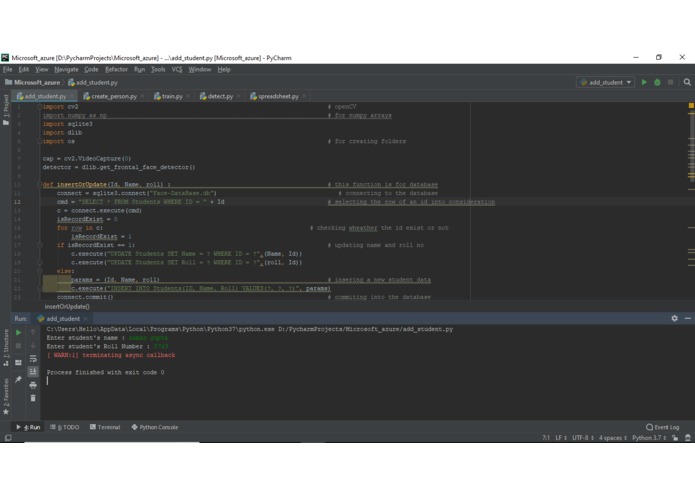Click Microsoft_azure breadcrumb in navigation bar
The height and width of the screenshot is (494, 695).
32,82
